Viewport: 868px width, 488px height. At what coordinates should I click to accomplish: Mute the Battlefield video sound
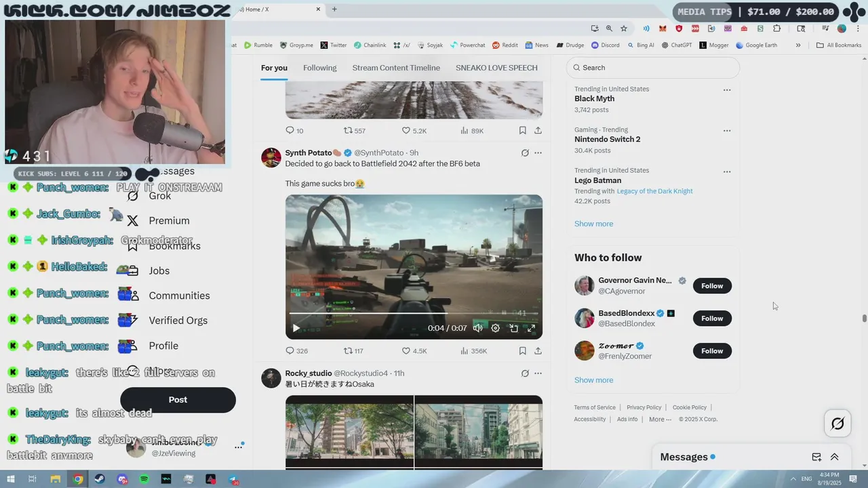[478, 328]
